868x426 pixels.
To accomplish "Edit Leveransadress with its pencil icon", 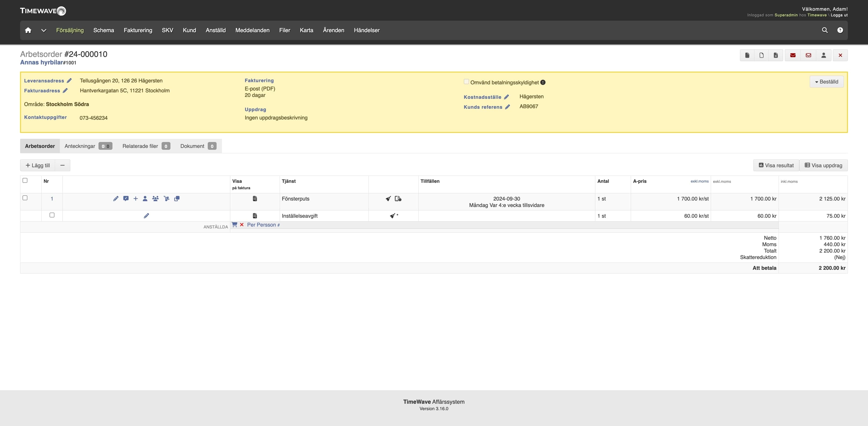I will coord(69,81).
